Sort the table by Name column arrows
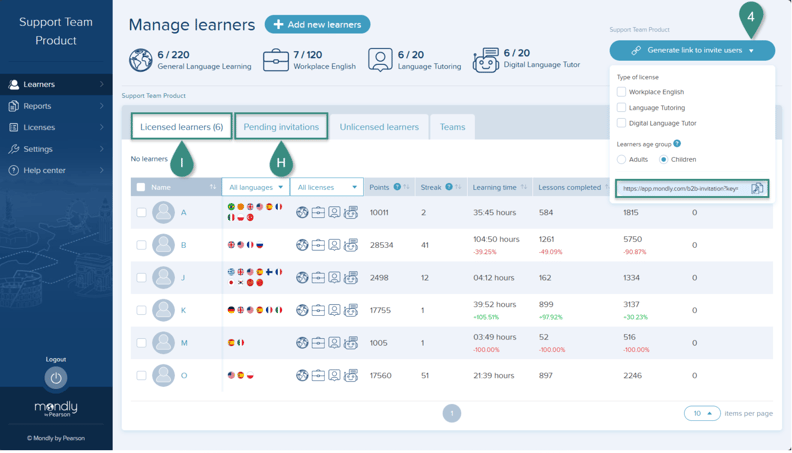Screen dimensions: 792x453 [x=212, y=187]
